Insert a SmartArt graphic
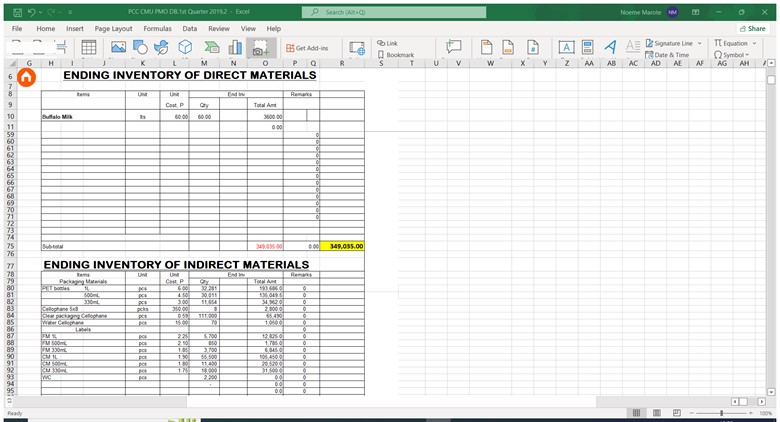The image size is (780, 422). coord(212,47)
